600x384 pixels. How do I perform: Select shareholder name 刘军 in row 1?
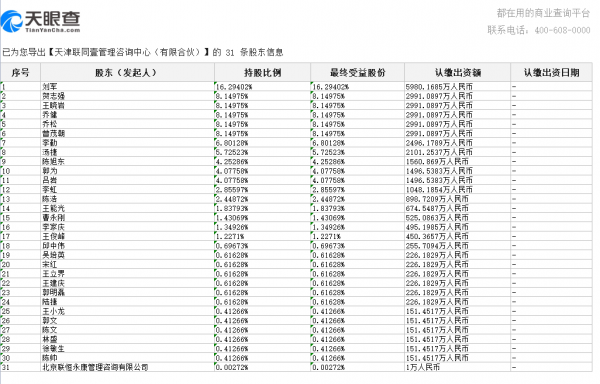coord(49,87)
